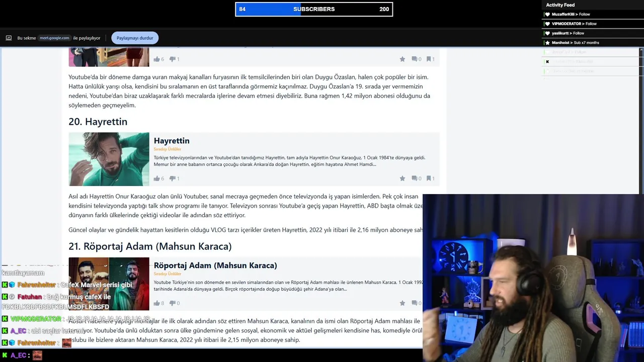Open the Röportaj Adam thumbnail photo

[109, 284]
